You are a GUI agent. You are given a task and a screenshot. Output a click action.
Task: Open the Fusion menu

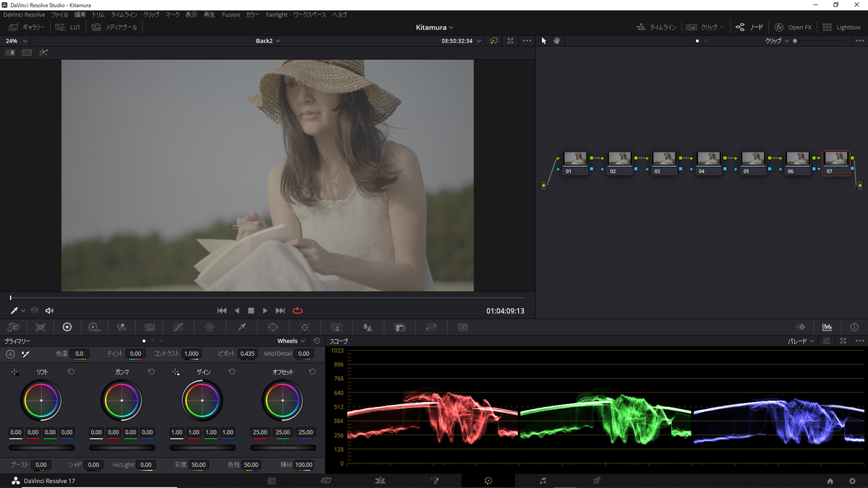coord(231,14)
